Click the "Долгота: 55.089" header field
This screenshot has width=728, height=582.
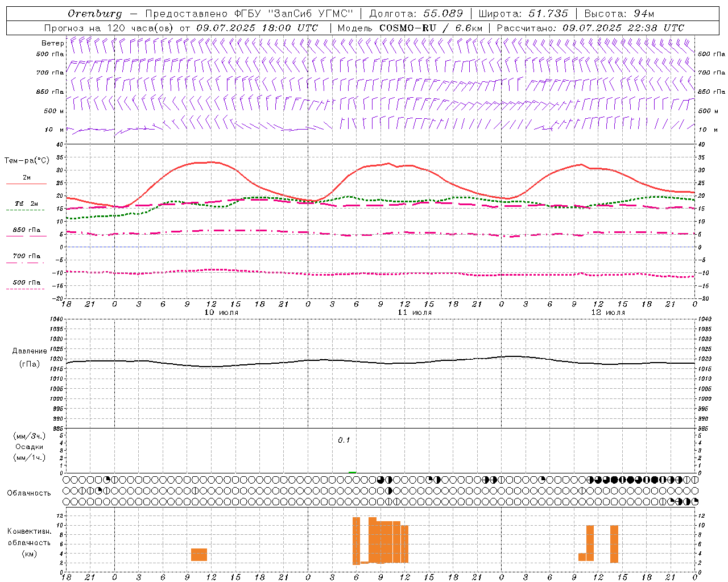point(416,14)
